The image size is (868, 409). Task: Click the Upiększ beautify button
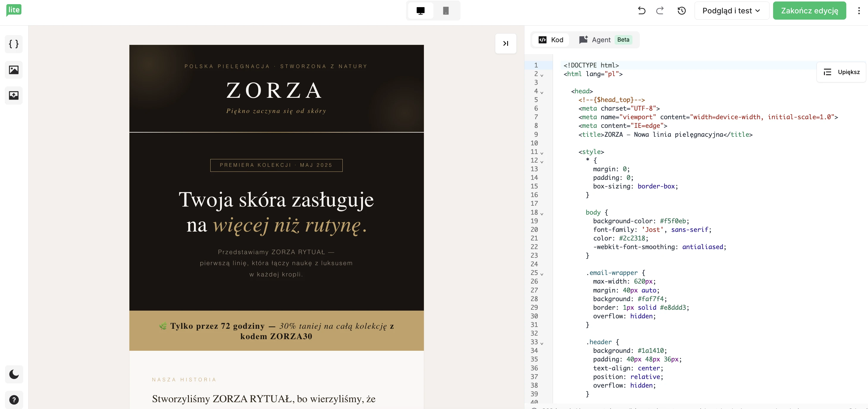click(842, 72)
